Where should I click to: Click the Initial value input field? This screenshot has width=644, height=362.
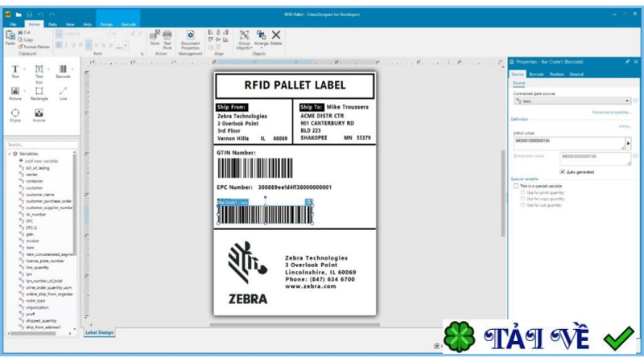click(x=569, y=143)
